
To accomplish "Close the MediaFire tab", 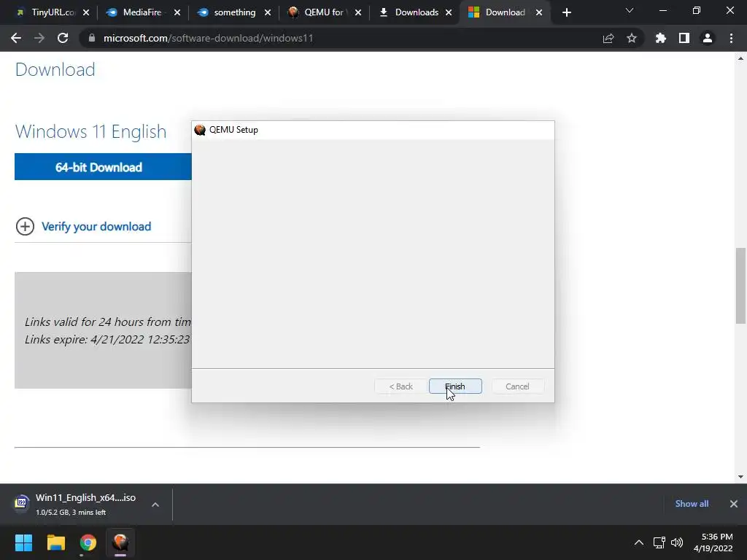I will (177, 13).
